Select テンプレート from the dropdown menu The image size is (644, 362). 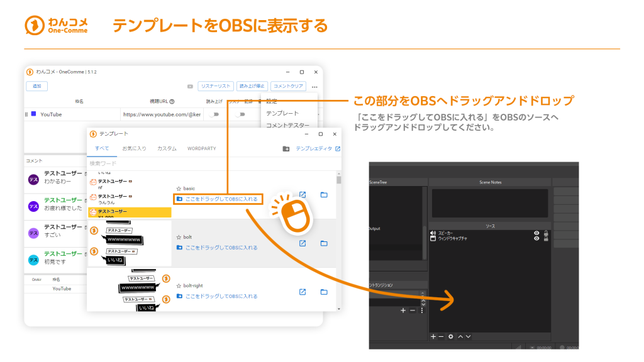[x=282, y=113]
